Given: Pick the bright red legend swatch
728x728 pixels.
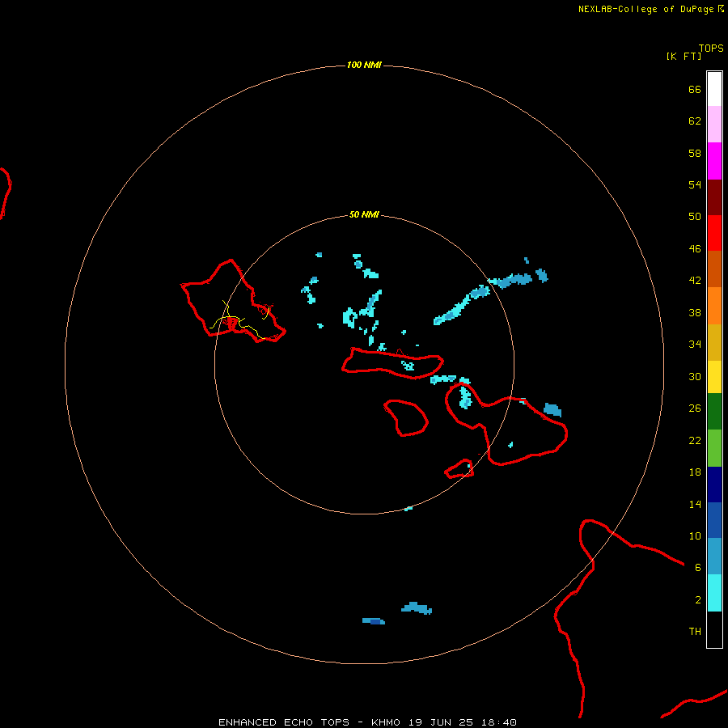Looking at the screenshot, I should [714, 233].
